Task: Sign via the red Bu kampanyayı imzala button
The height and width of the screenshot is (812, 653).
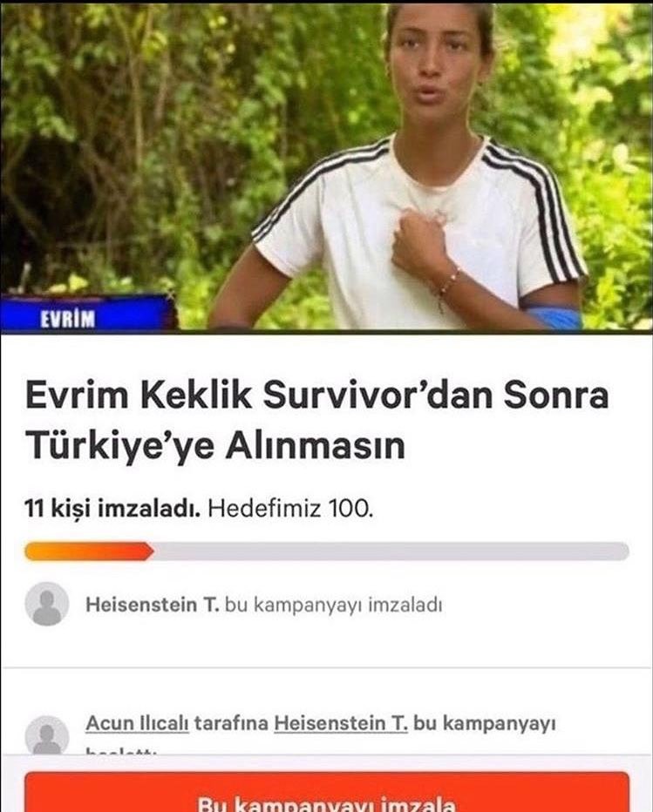Action: [327, 792]
